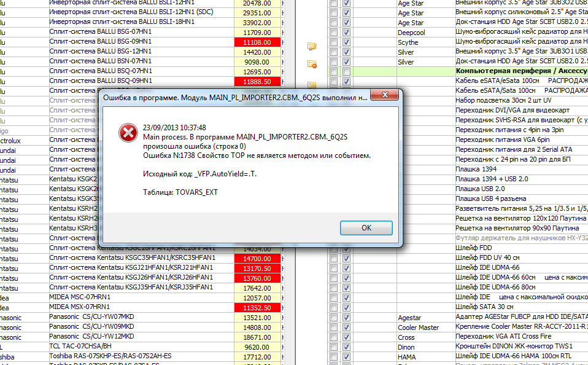588x365 pixels.
Task: Uncheck the checked box for Кабель eSATA/eSata 100см
Action: (x=347, y=81)
